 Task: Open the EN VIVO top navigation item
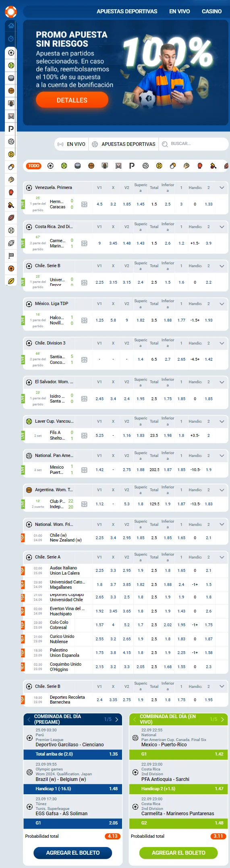click(x=180, y=11)
